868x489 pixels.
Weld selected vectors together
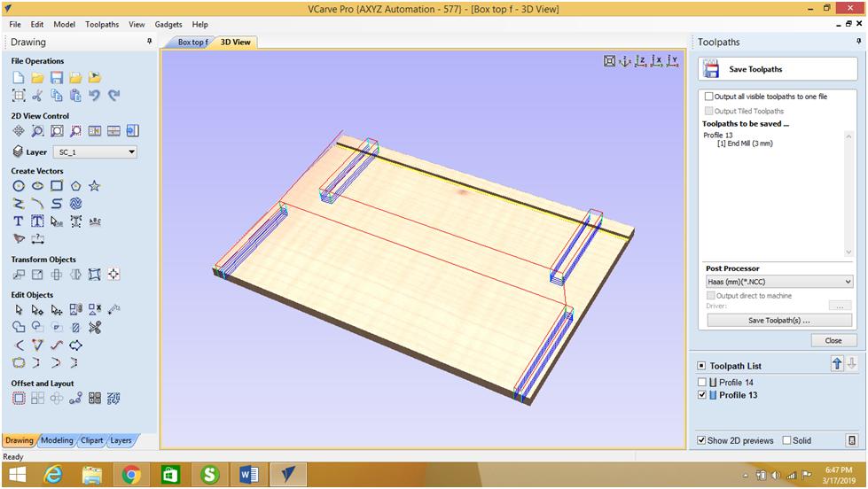[19, 328]
